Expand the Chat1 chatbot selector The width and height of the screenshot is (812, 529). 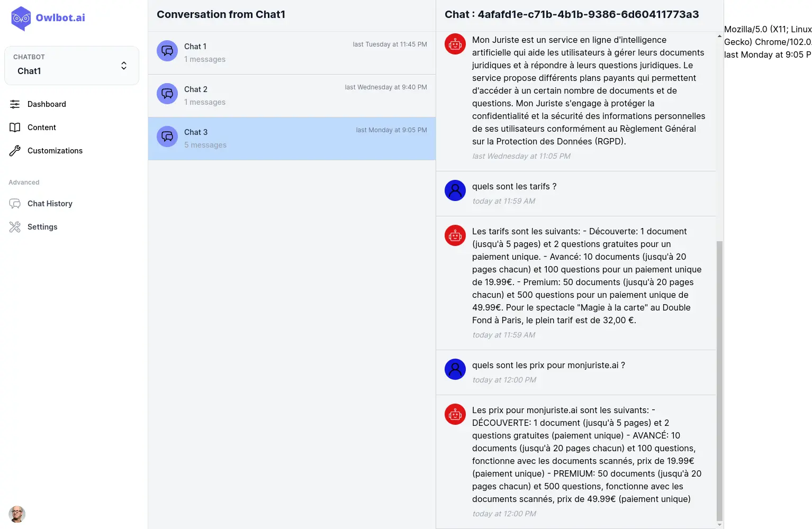[x=71, y=66]
